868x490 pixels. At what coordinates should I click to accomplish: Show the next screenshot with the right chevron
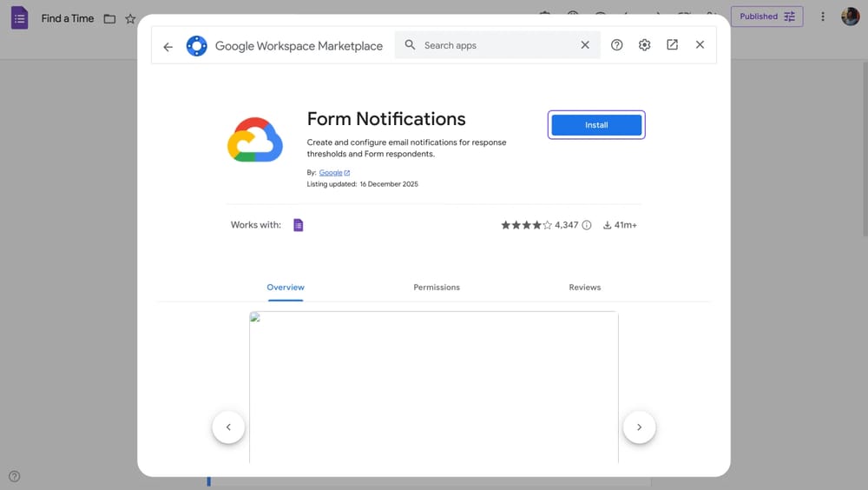pyautogui.click(x=639, y=427)
